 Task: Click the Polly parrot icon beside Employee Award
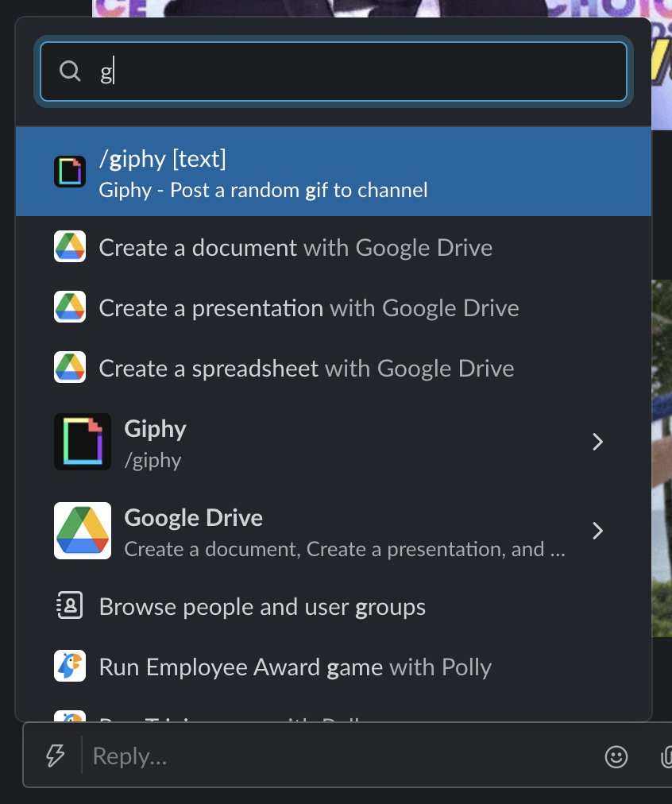pyautogui.click(x=70, y=666)
